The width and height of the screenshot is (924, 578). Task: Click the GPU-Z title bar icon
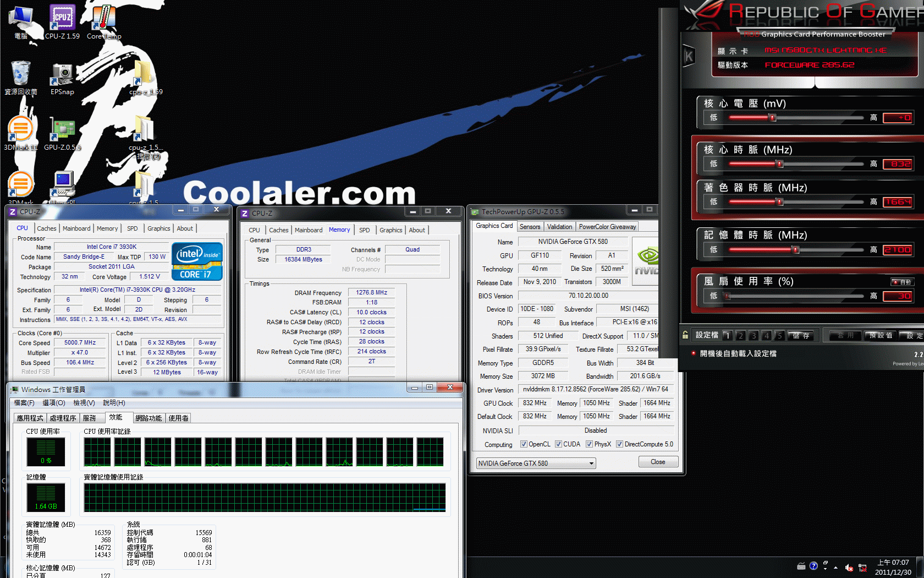point(475,212)
